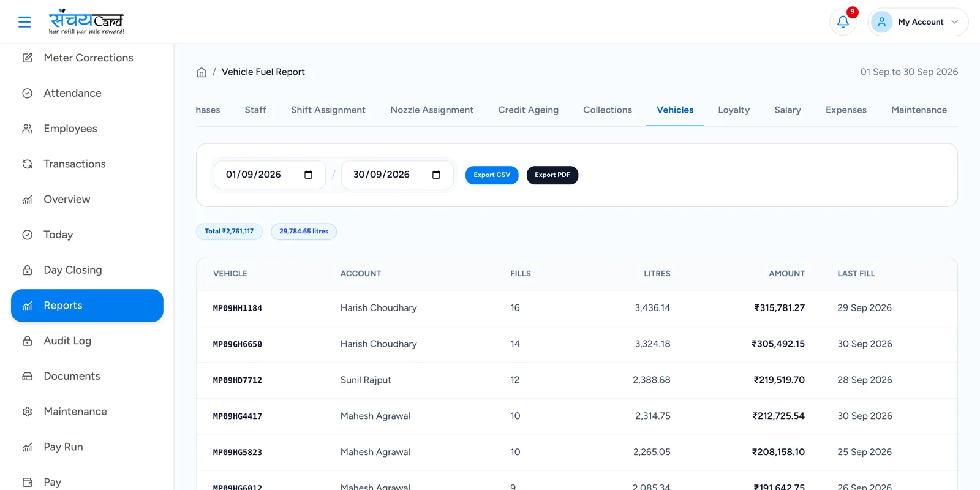The width and height of the screenshot is (980, 490).
Task: Open start date calendar picker icon
Action: 308,175
